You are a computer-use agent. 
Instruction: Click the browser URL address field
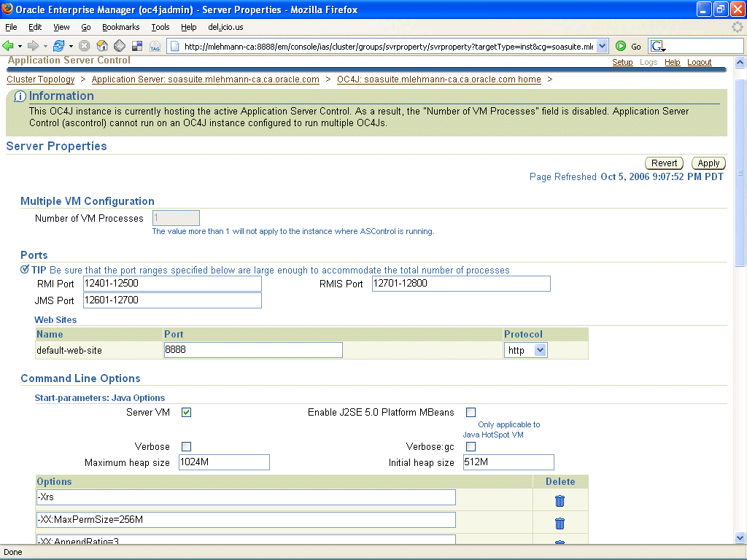(388, 46)
